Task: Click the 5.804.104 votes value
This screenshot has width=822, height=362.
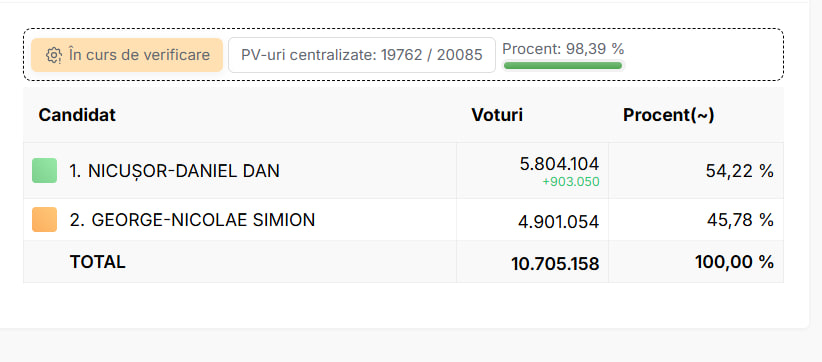Action: tap(559, 164)
